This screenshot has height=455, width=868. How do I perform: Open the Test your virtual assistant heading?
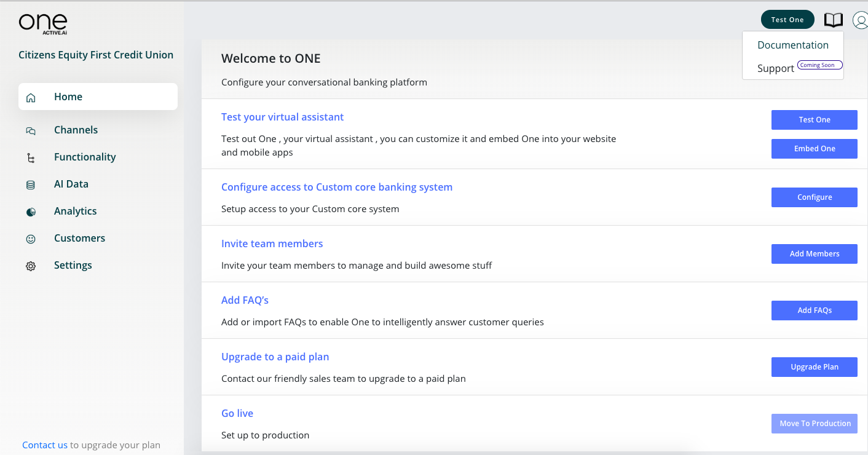point(282,117)
